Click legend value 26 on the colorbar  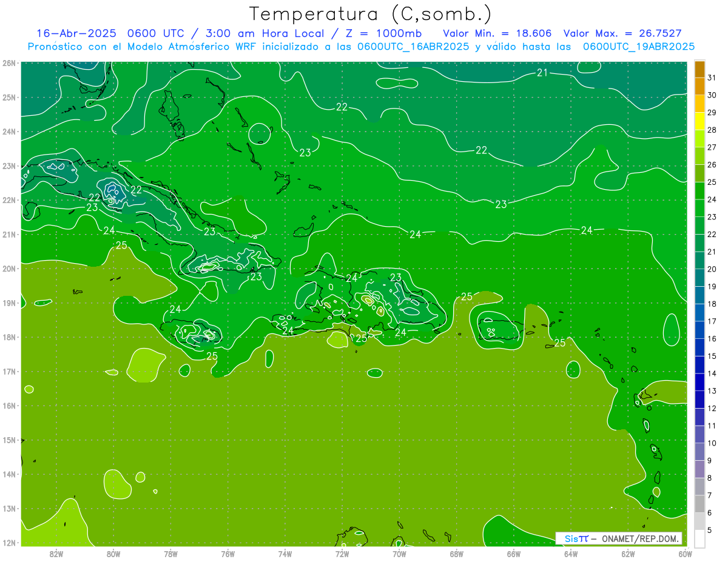[712, 164]
